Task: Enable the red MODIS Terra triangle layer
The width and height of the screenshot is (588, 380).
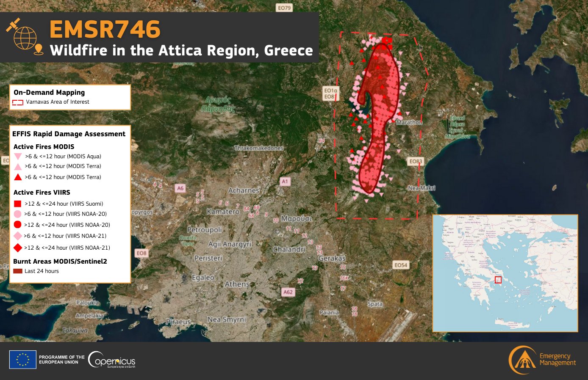Action: coord(17,177)
